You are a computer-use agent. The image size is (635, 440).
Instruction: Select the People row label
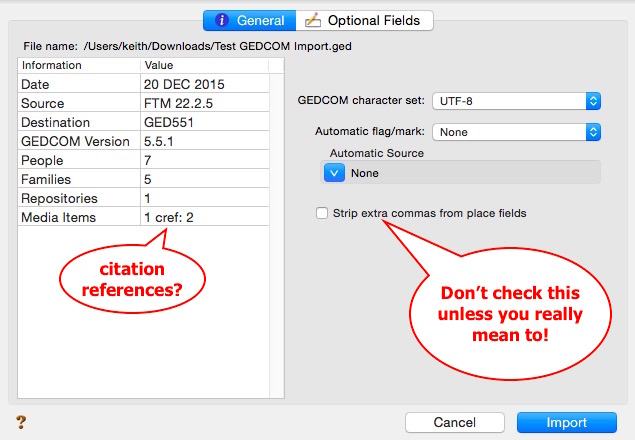pos(42,160)
